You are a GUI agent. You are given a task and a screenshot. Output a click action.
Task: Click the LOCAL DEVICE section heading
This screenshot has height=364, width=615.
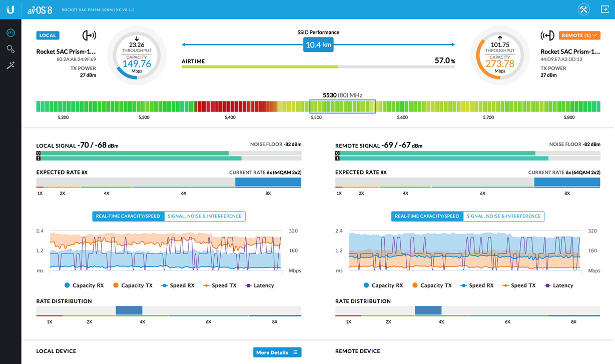click(57, 351)
